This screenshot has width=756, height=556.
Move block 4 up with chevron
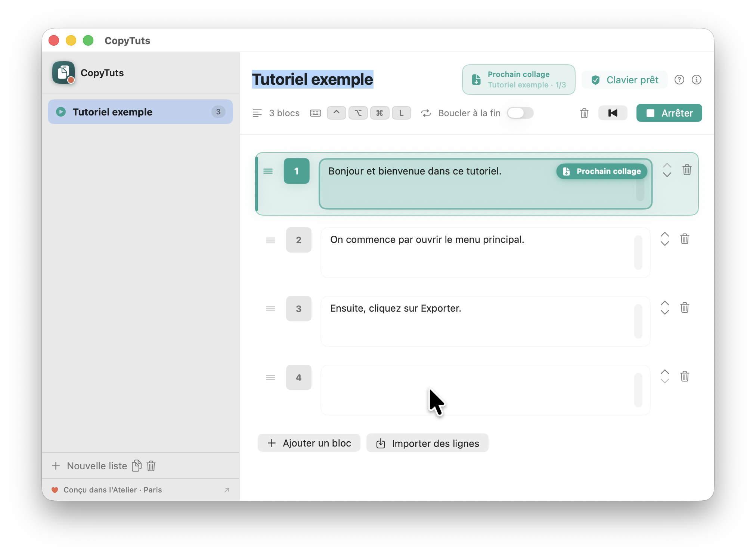[x=664, y=372]
